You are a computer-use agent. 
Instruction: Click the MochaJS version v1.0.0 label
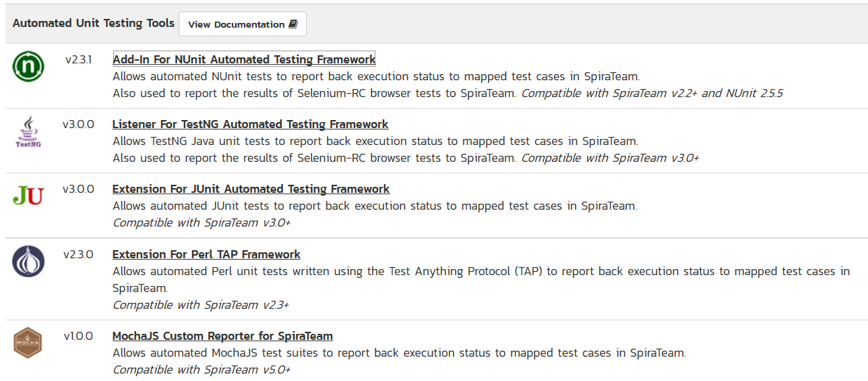[x=78, y=336]
